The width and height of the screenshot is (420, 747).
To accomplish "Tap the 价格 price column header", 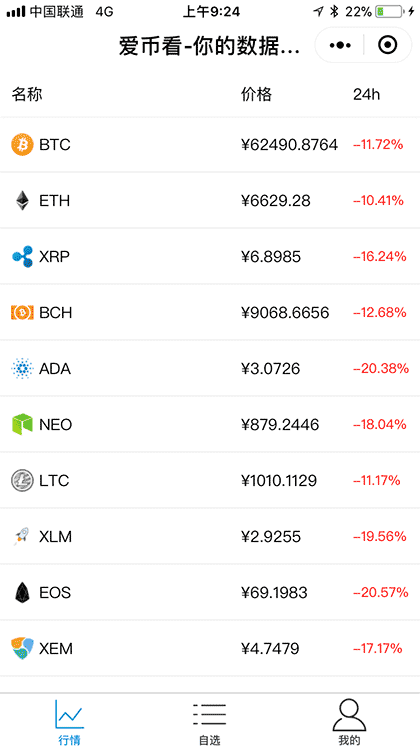I will click(256, 94).
